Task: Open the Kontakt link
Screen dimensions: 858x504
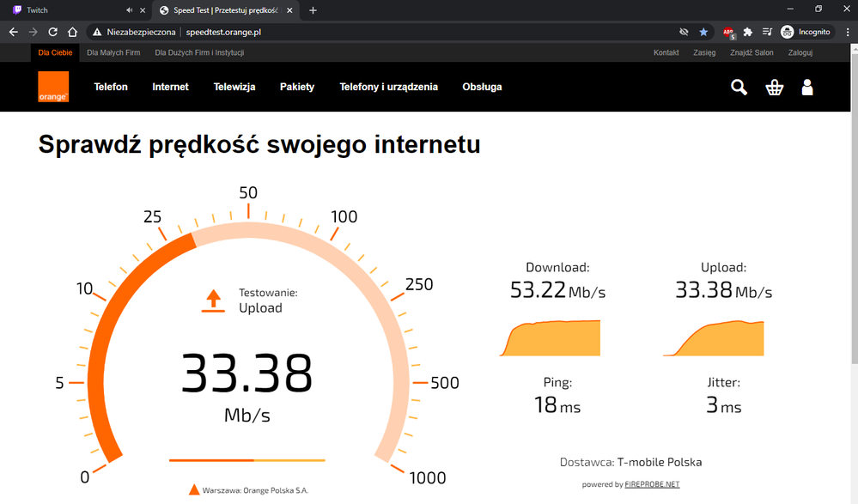Action: 666,52
